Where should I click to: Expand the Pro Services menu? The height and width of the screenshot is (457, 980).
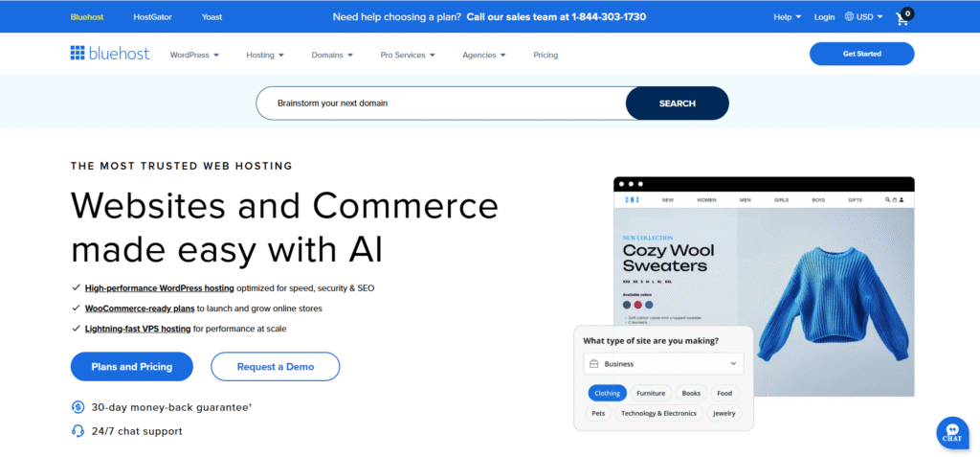coord(408,56)
